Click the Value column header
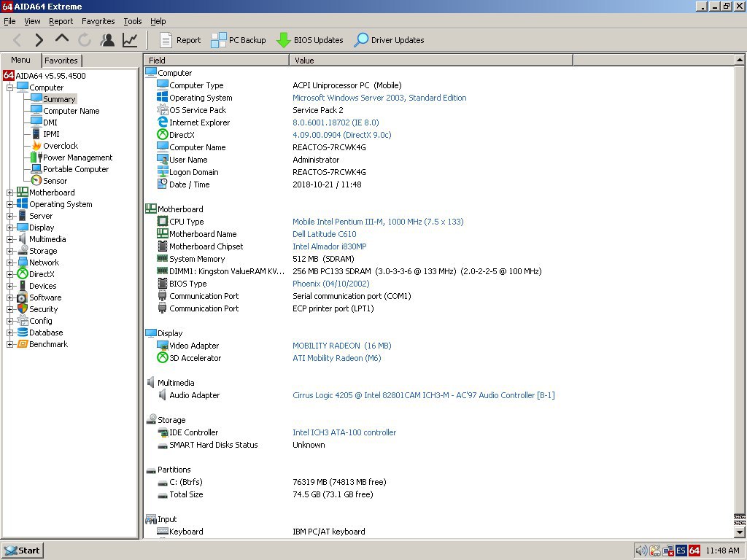747x560 pixels. pyautogui.click(x=430, y=61)
